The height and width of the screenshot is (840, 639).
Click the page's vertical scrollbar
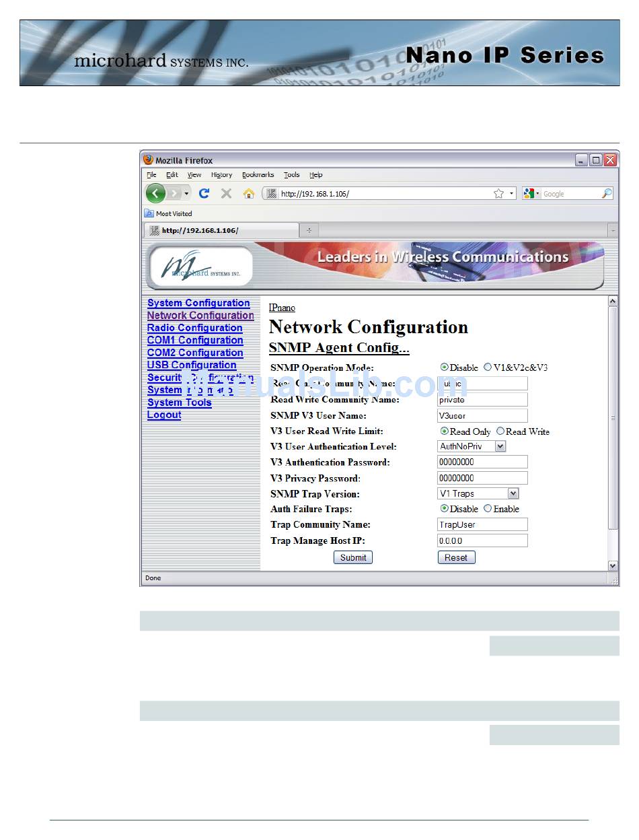(612, 417)
